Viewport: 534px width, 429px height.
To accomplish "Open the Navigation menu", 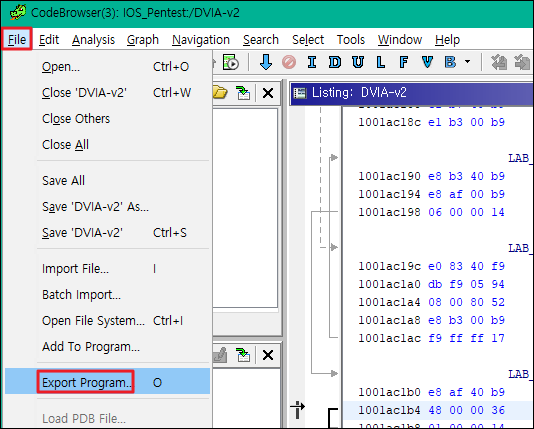I will click(x=201, y=39).
